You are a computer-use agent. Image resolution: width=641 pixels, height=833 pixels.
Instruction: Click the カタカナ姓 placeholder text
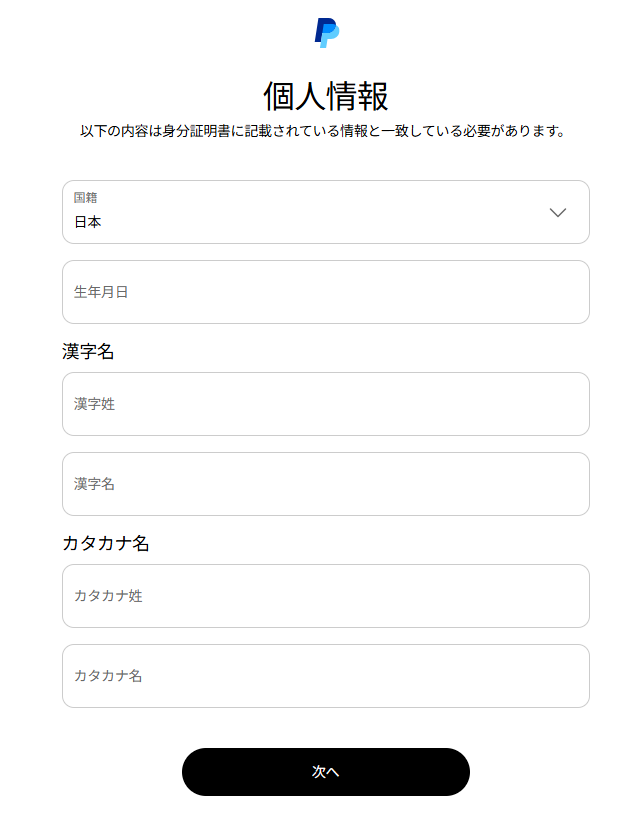(x=108, y=596)
